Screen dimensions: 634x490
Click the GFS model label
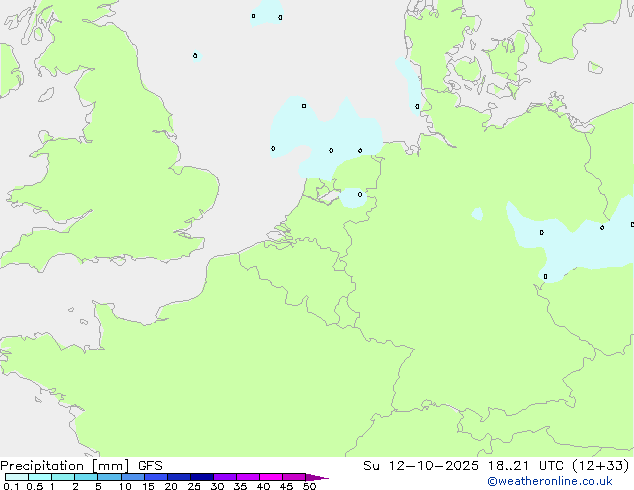click(150, 465)
